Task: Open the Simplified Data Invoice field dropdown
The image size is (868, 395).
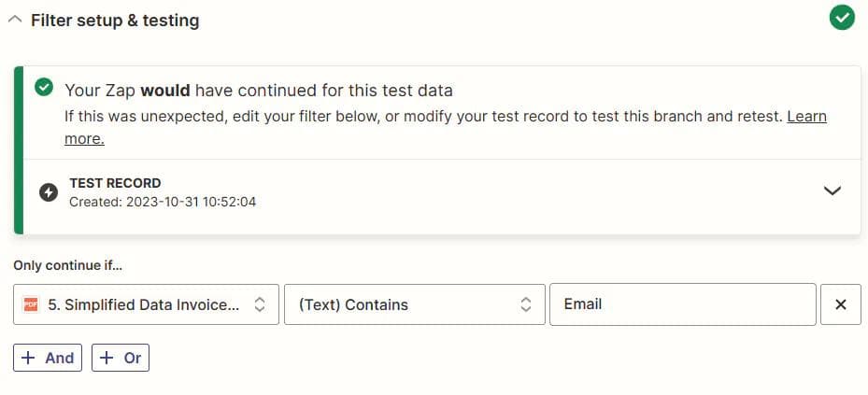Action: 145,304
